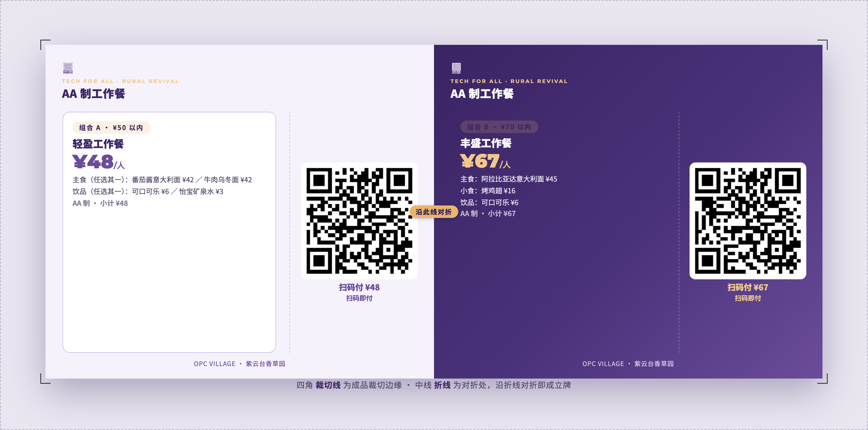868x430 pixels.
Task: Select the 组合 A ¥50 以内 badge
Action: pos(111,127)
